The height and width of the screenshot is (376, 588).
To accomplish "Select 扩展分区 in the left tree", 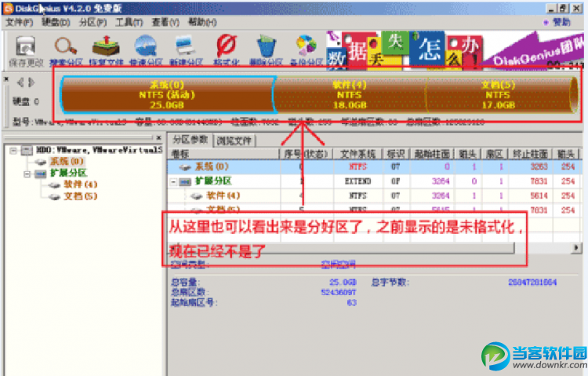I will 69,173.
